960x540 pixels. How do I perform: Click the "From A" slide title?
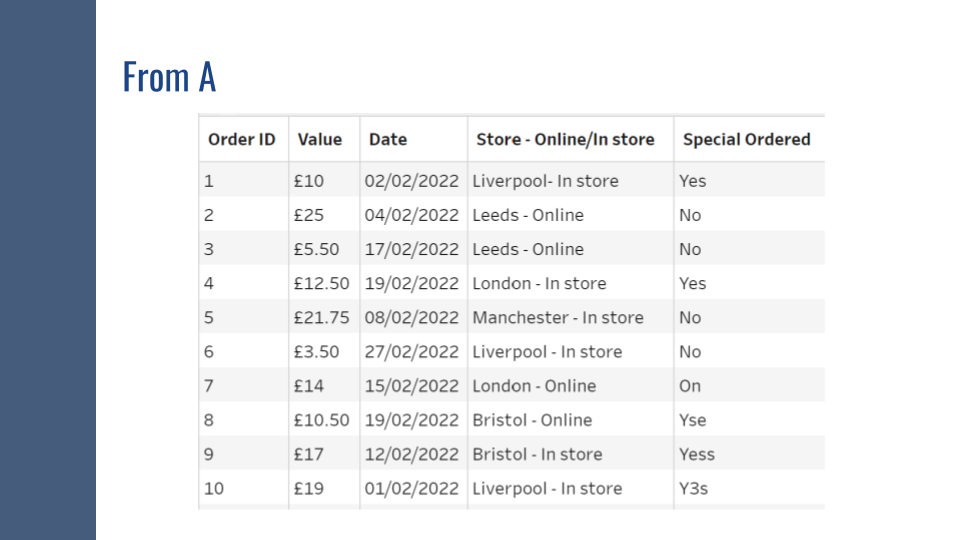[169, 76]
